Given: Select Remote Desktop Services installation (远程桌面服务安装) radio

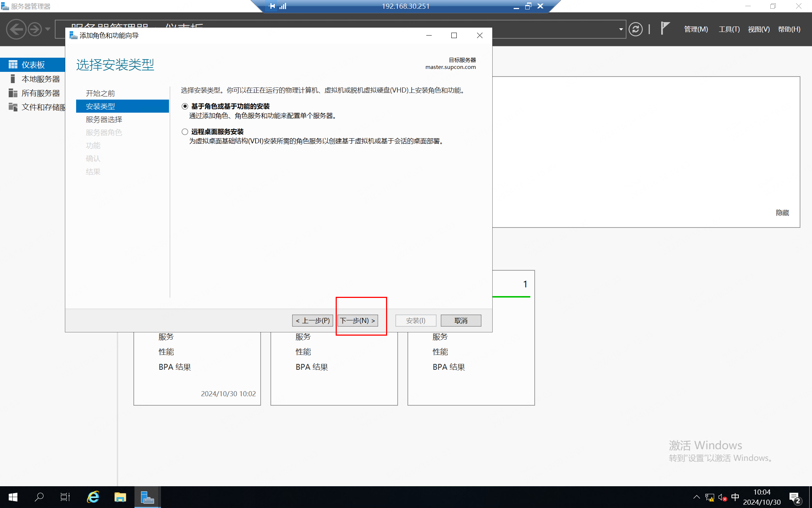Looking at the screenshot, I should (185, 132).
